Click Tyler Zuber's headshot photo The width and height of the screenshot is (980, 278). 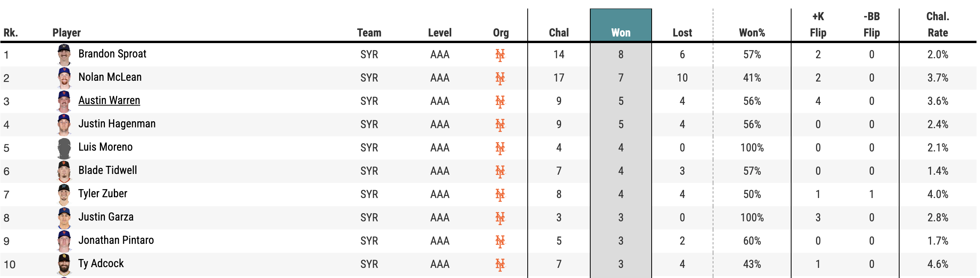click(64, 194)
